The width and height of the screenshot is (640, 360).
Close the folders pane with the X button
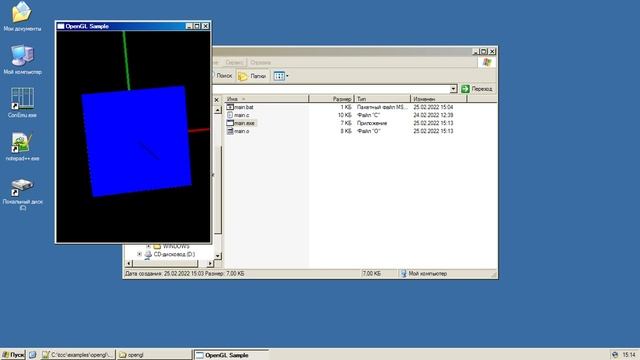(217, 100)
